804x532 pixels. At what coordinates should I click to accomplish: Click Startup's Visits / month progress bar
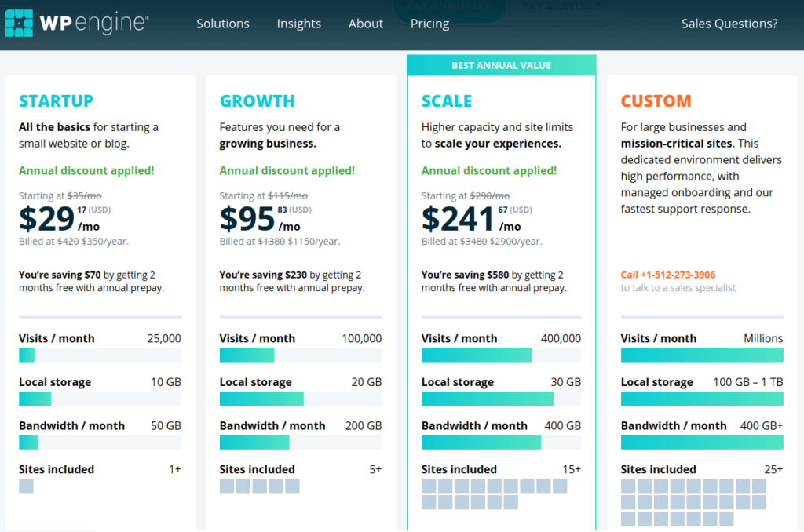tap(100, 355)
